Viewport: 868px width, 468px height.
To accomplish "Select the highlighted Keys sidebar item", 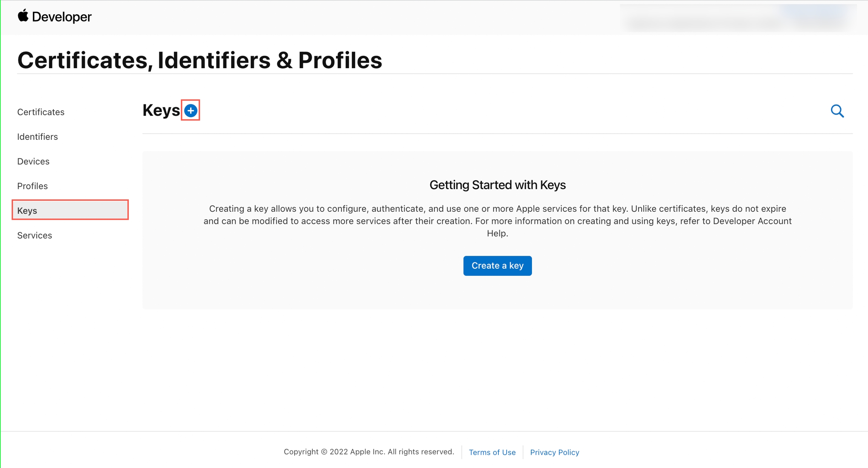I will tap(70, 210).
